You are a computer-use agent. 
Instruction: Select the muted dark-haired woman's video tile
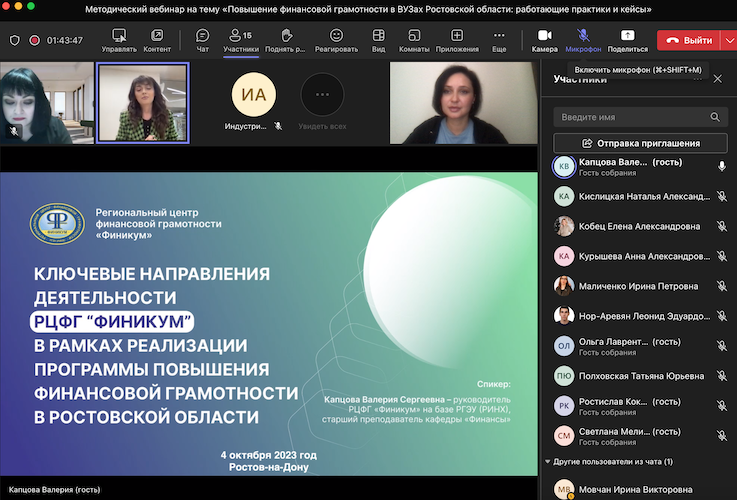tap(47, 103)
